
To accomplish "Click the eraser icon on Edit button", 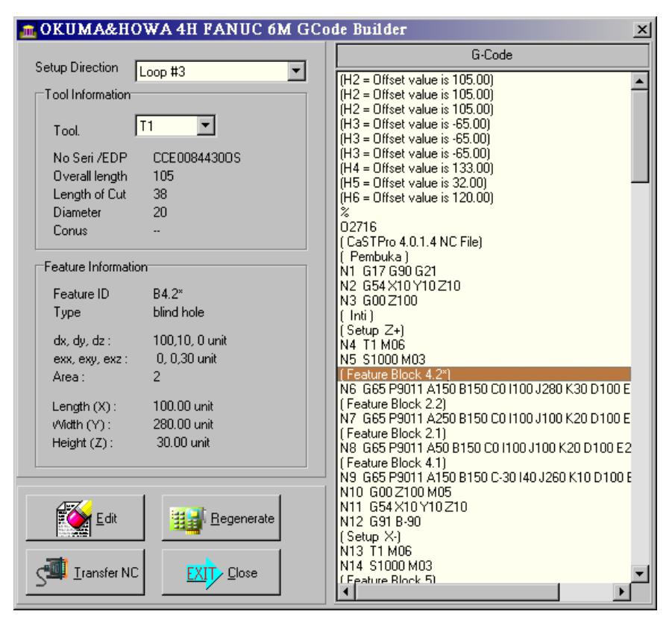I will pyautogui.click(x=74, y=518).
